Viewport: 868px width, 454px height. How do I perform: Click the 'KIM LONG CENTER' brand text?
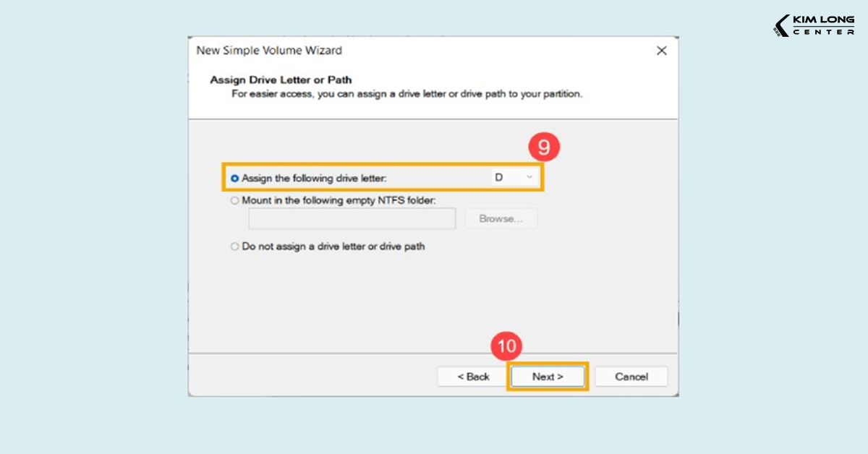(823, 26)
